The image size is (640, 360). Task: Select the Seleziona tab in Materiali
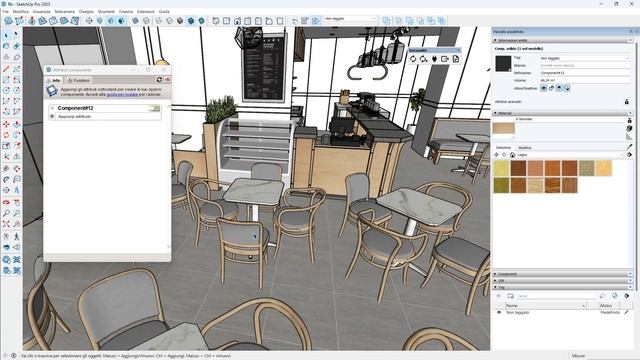tap(503, 147)
